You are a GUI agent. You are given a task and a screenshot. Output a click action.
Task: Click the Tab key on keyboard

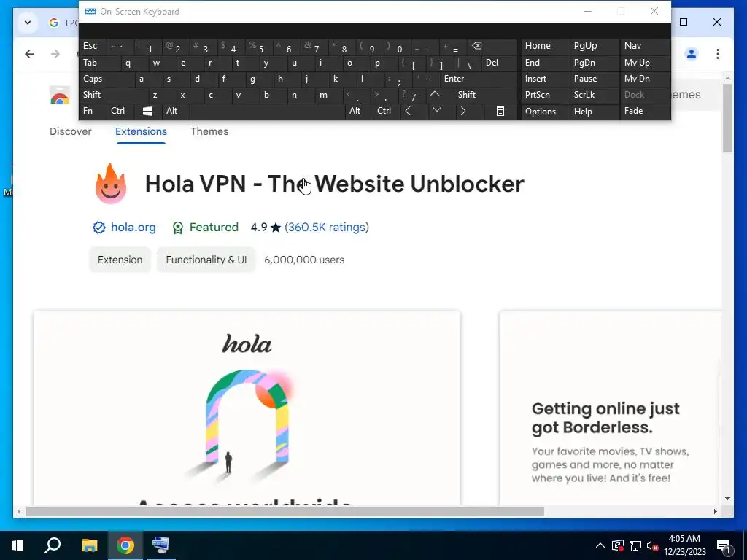coord(99,63)
